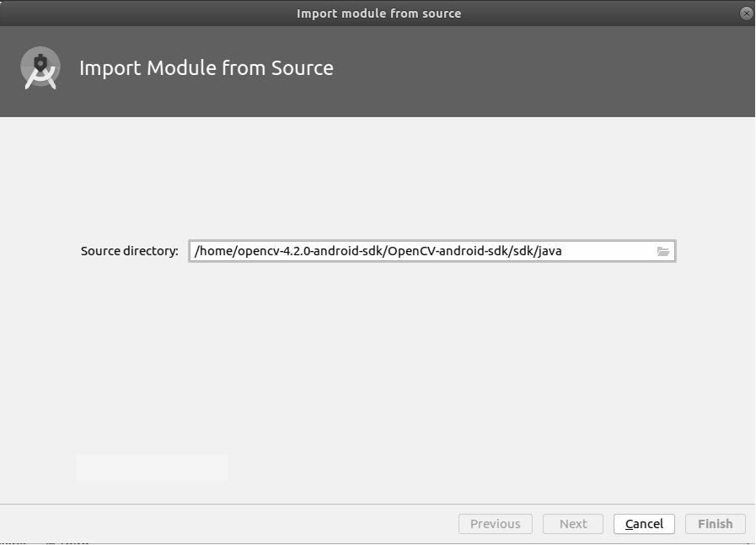
Task: Click the Previous button
Action: pos(496,524)
